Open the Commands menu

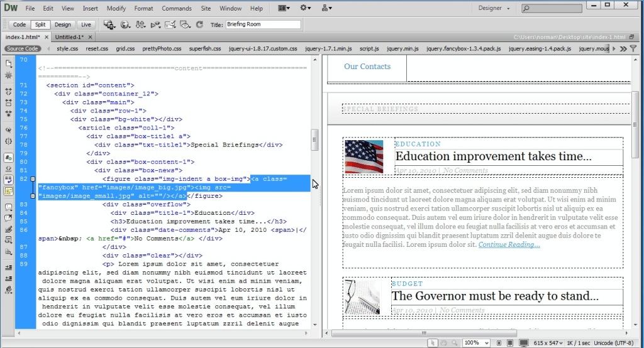[x=176, y=8]
